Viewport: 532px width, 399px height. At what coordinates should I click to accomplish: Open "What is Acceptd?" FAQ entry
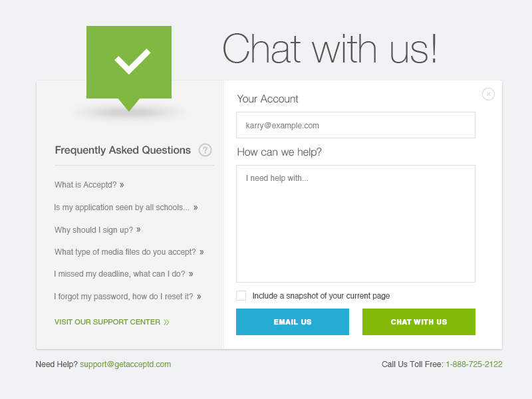coord(86,185)
